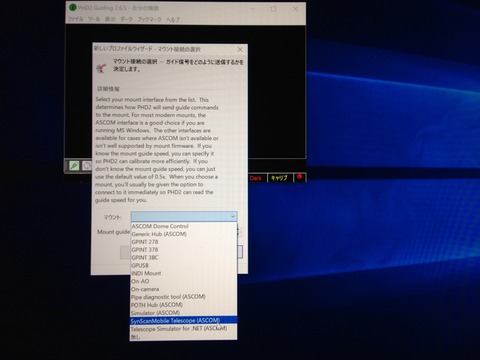
Task: Select On-camera in the mount list
Action: coord(183,289)
